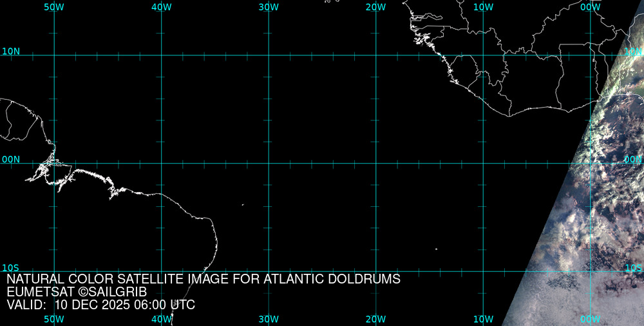Click the grid intersection of 10W and equator
The width and height of the screenshot is (644, 326).
click(483, 163)
